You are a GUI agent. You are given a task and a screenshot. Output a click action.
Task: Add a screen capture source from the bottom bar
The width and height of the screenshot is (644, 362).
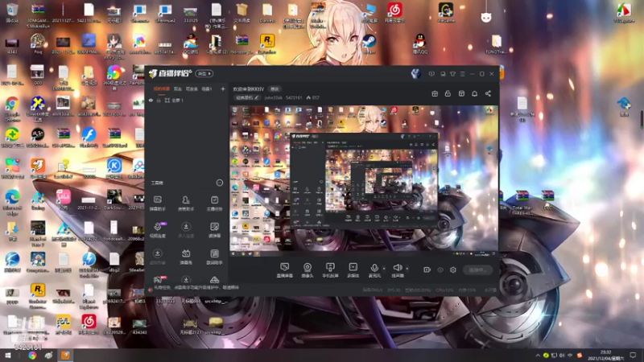[285, 270]
